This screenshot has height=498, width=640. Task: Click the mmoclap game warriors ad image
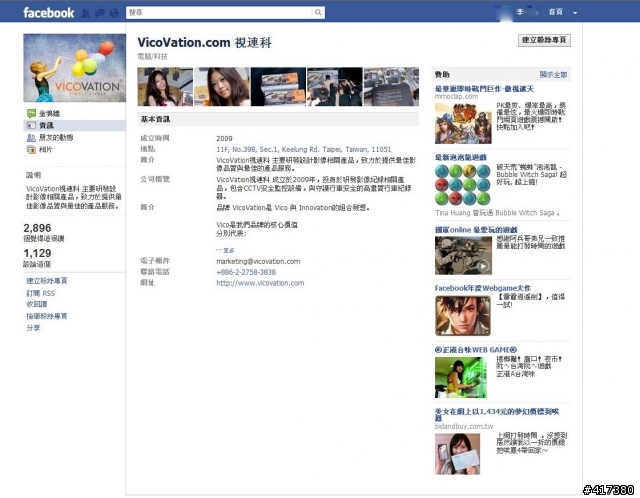(463, 123)
